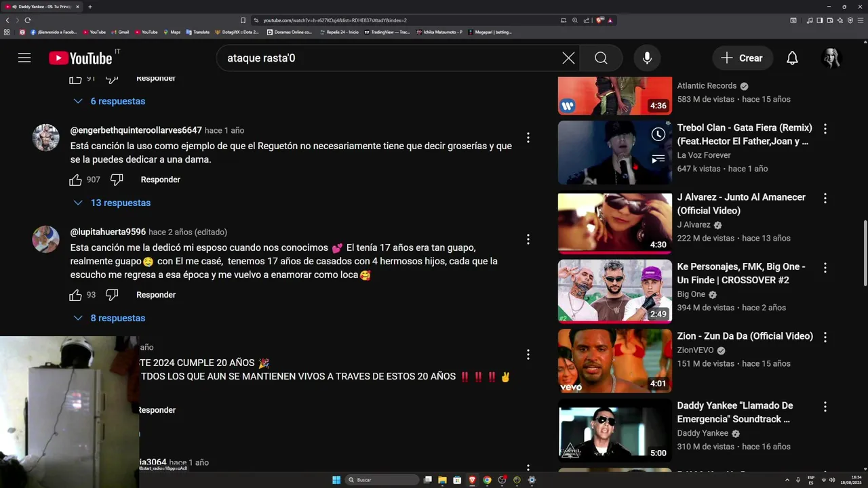868x488 pixels.
Task: Reply to the top comment with 91 likes
Action: (156, 78)
